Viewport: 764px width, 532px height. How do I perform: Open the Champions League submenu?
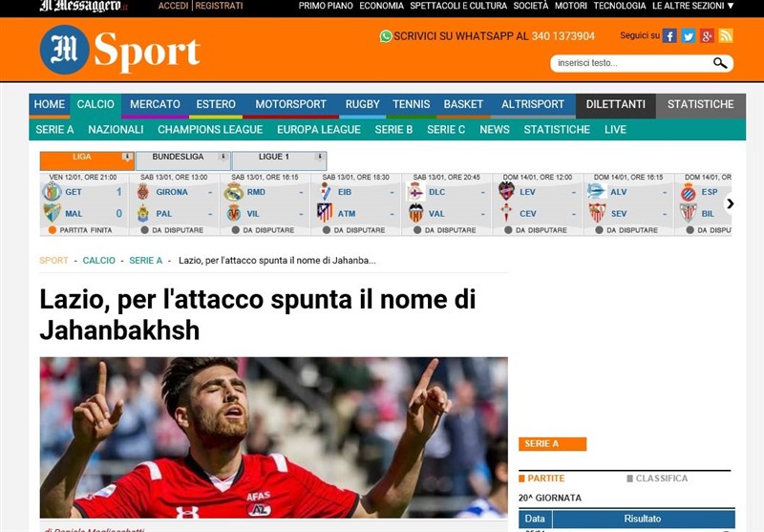coord(210,130)
